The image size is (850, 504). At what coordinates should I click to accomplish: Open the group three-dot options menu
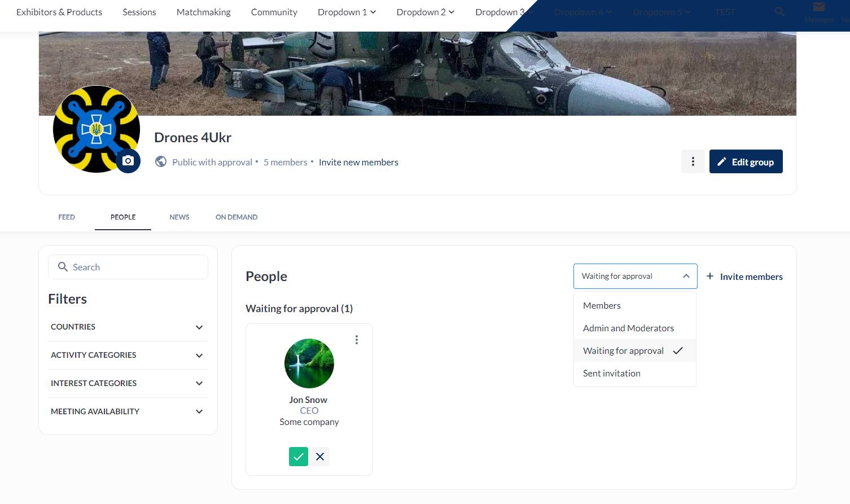pos(693,162)
